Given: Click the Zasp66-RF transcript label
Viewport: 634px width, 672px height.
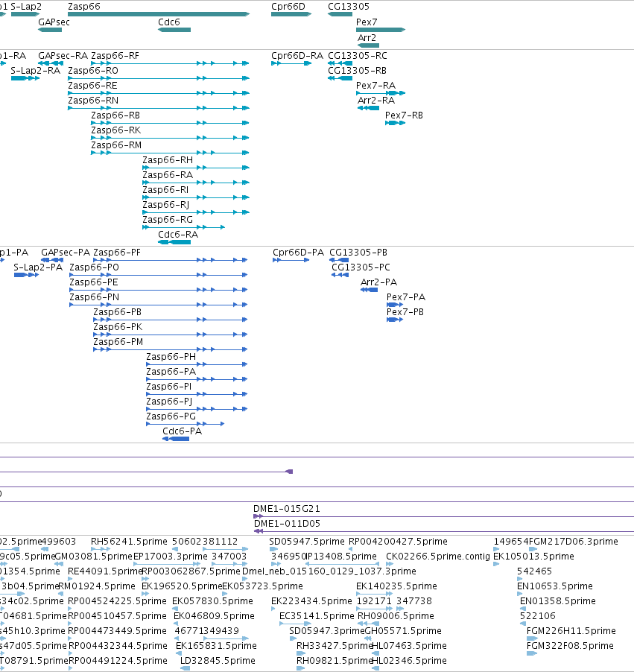Looking at the screenshot, I should coord(115,56).
